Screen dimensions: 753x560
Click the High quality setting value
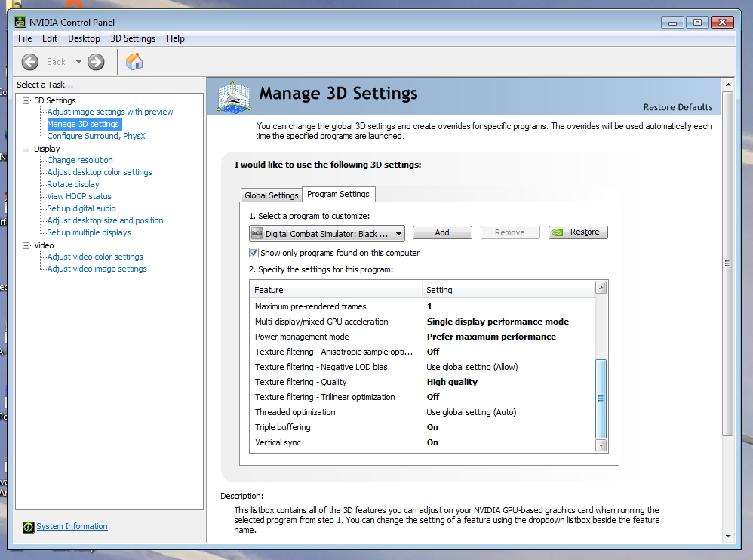(452, 383)
